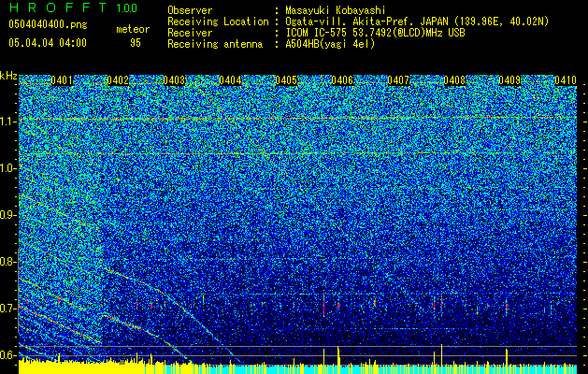Screen dimensions: 588x374
Task: Click the 0401 time marker
Action: tap(62, 80)
